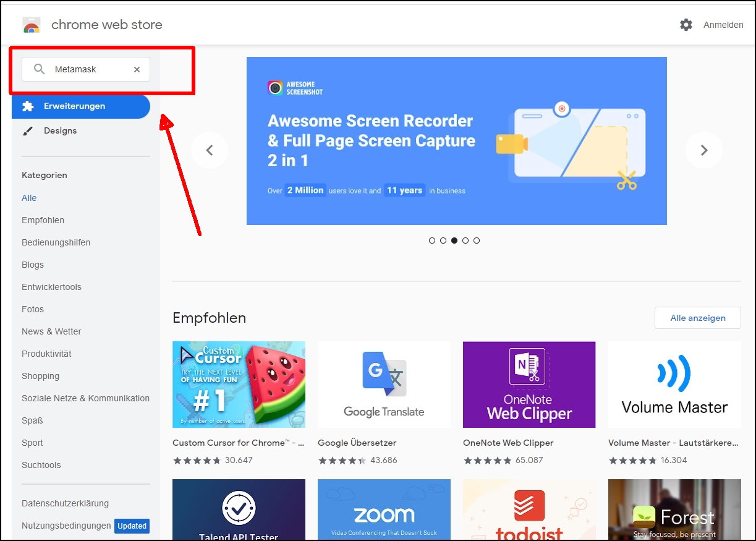Open Todoist extension thumbnail
The width and height of the screenshot is (756, 541).
coord(529,510)
